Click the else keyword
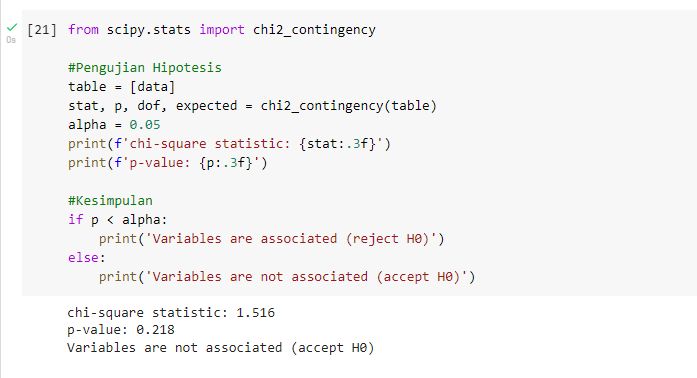This screenshot has height=378, width=697. pos(83,257)
